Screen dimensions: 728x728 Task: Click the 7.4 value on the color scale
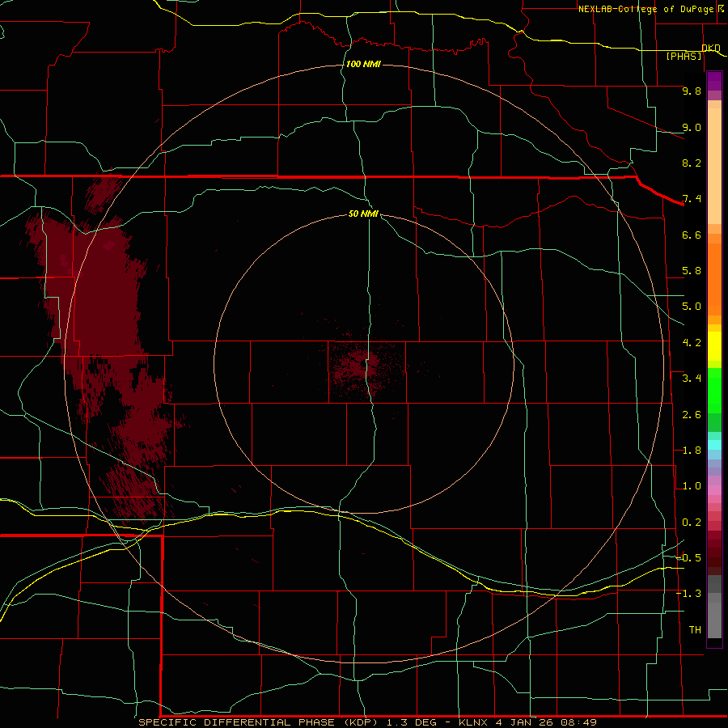[x=692, y=199]
